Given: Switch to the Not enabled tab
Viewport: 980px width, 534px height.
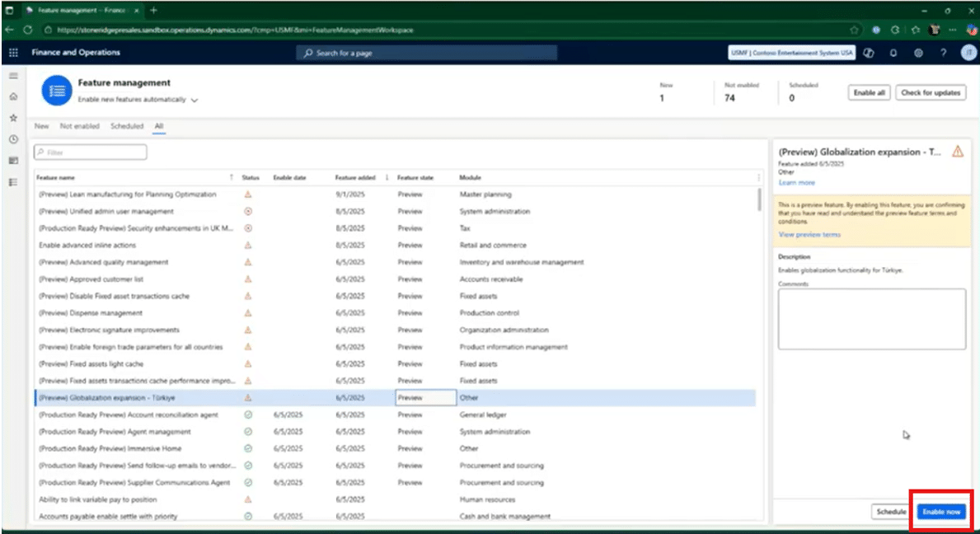Looking at the screenshot, I should tap(79, 126).
